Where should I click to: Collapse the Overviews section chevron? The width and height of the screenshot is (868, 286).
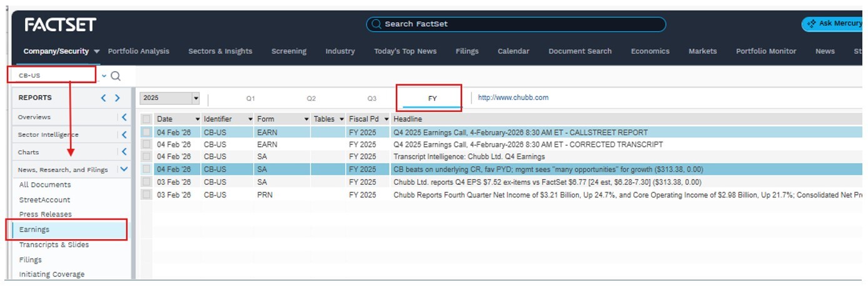pyautogui.click(x=124, y=117)
